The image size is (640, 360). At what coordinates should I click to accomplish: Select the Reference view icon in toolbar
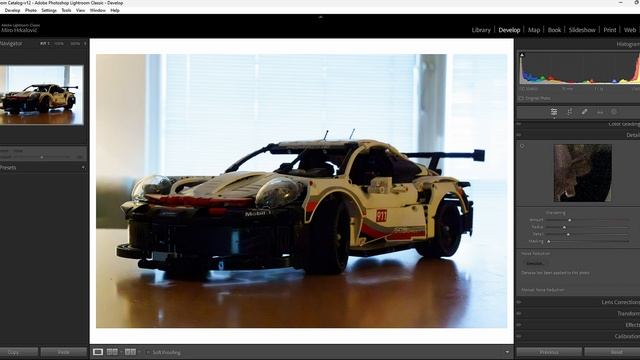click(112, 352)
